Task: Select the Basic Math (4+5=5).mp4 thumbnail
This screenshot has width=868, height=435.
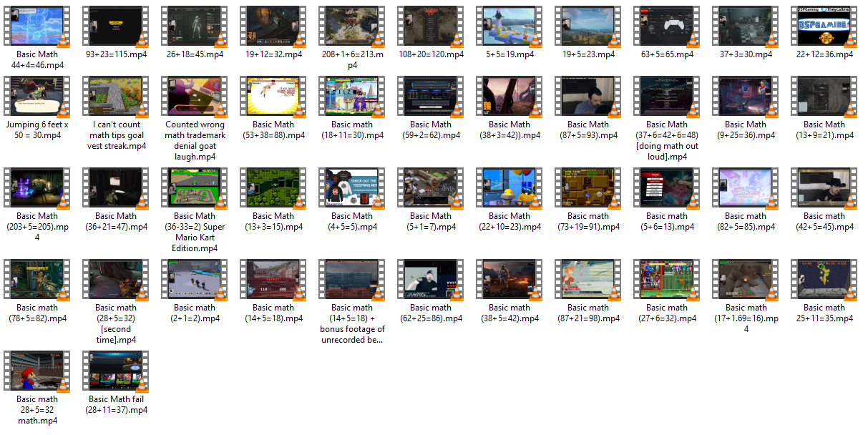Action: pyautogui.click(x=352, y=189)
